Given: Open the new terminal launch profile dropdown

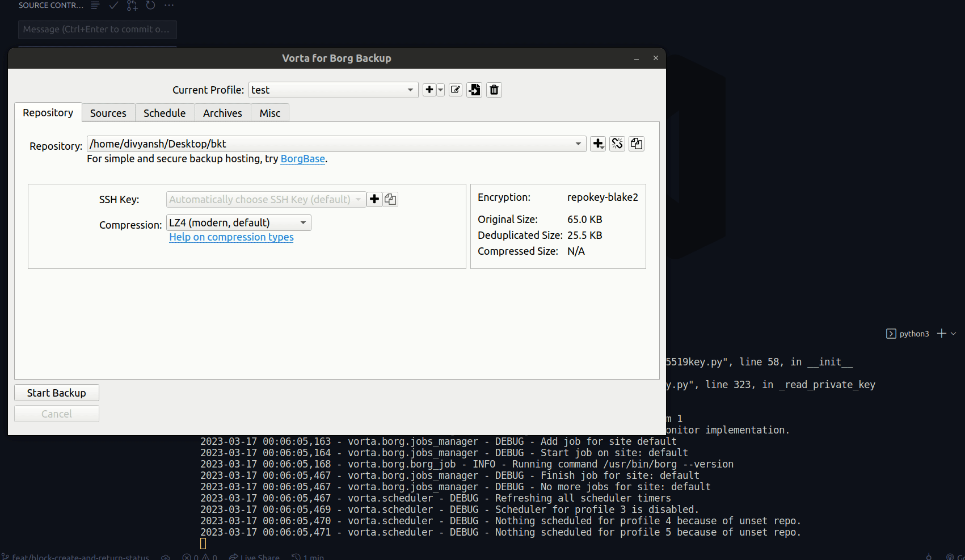Looking at the screenshot, I should pos(954,334).
